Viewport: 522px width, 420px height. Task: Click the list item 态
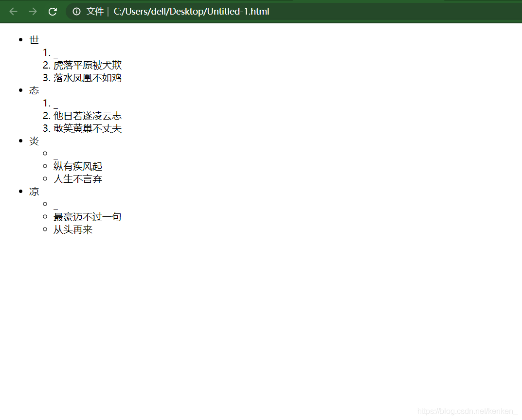[34, 90]
